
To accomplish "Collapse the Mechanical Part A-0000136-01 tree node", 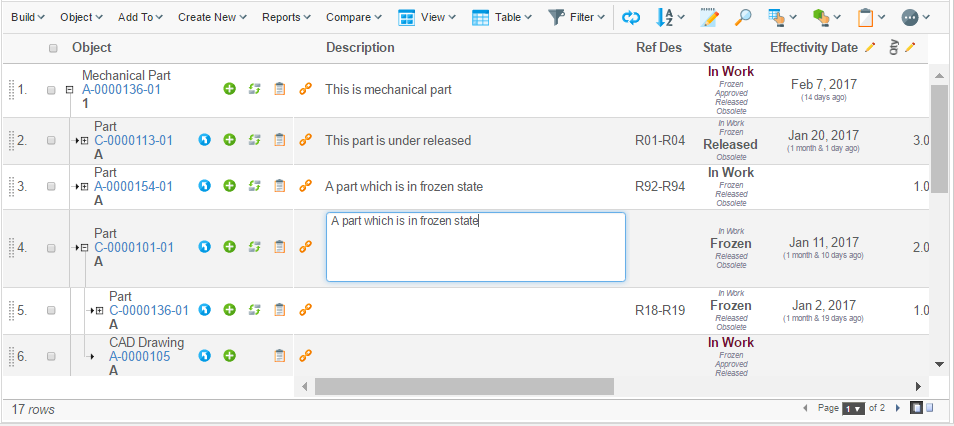I will tap(69, 90).
